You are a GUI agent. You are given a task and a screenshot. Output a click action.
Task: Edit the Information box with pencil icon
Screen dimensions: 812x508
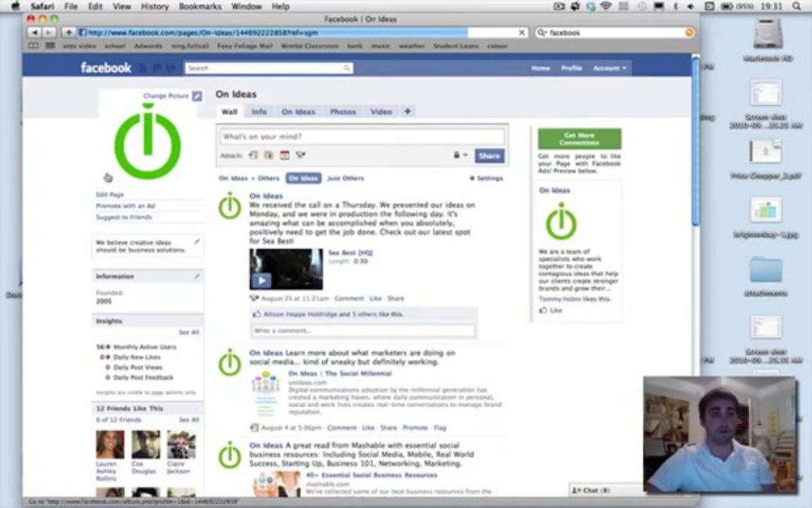point(197,277)
